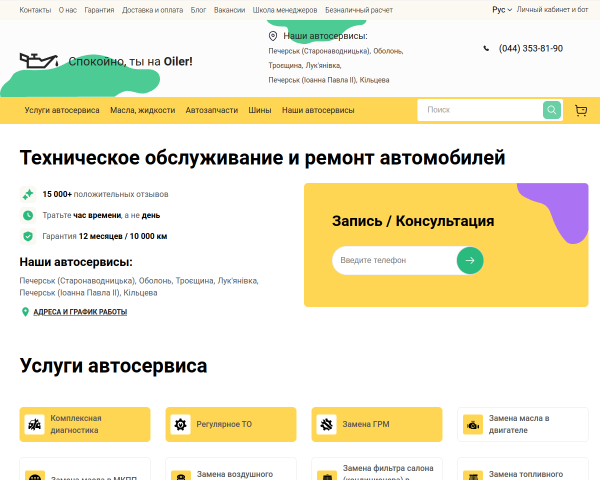Viewport: 600px width, 480px height.
Task: Go to Контакты page
Action: tap(35, 10)
